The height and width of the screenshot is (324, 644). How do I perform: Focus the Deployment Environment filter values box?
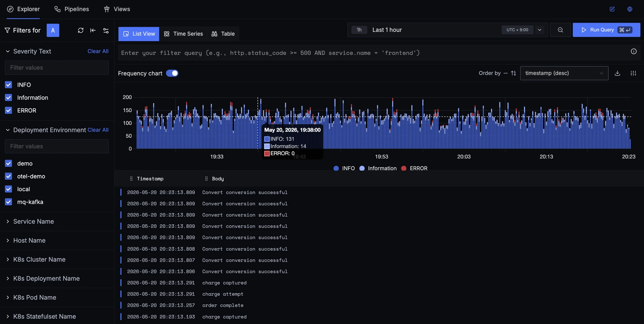click(x=57, y=146)
